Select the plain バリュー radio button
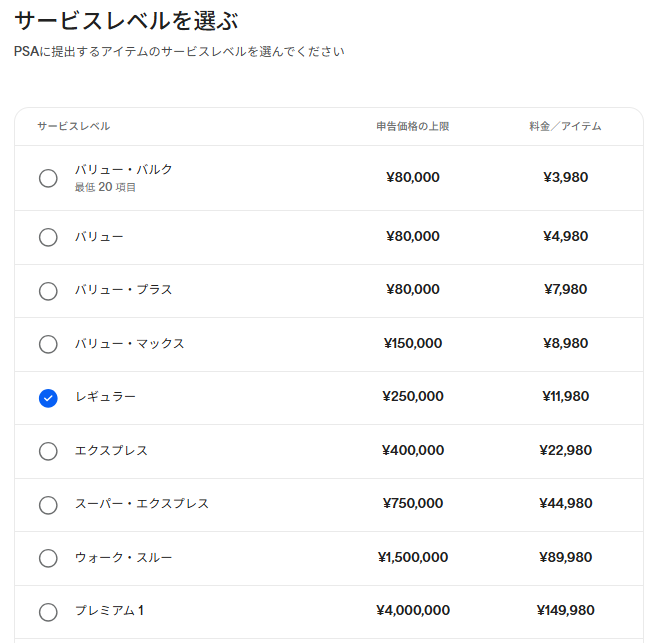This screenshot has height=643, width=655. (x=48, y=237)
